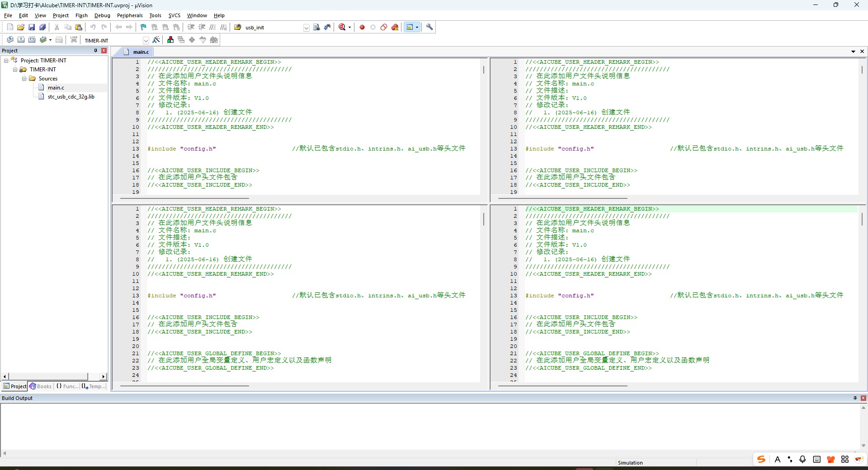Viewport: 868px width, 470px height.
Task: Open the usb_init find combo box dropdown
Action: pos(306,28)
